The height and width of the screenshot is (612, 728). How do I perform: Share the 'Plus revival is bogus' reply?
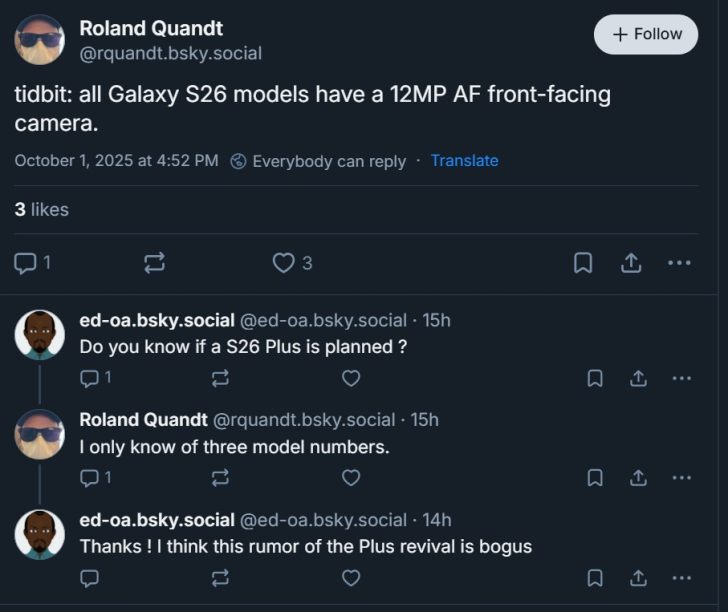pos(637,577)
